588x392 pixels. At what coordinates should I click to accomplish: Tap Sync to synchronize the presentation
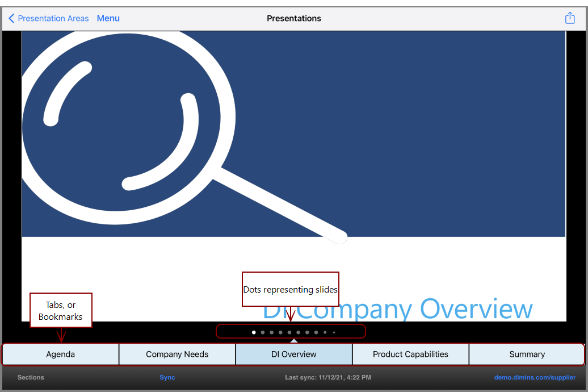167,377
